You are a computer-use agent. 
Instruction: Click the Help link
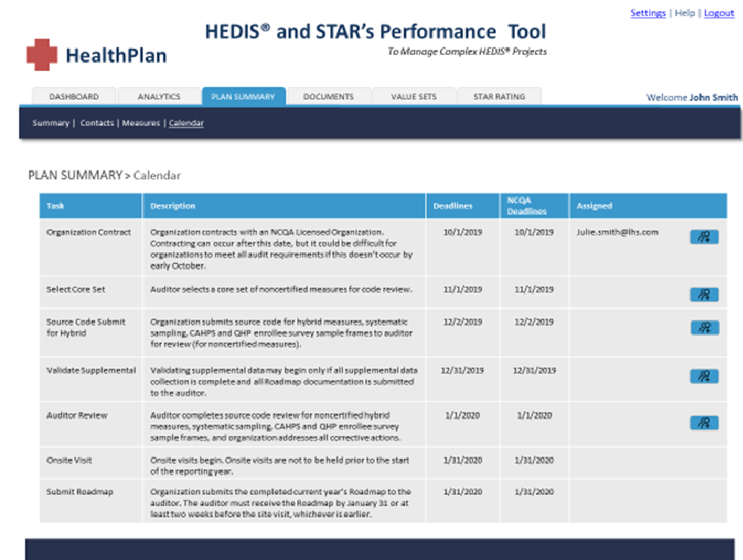[684, 13]
